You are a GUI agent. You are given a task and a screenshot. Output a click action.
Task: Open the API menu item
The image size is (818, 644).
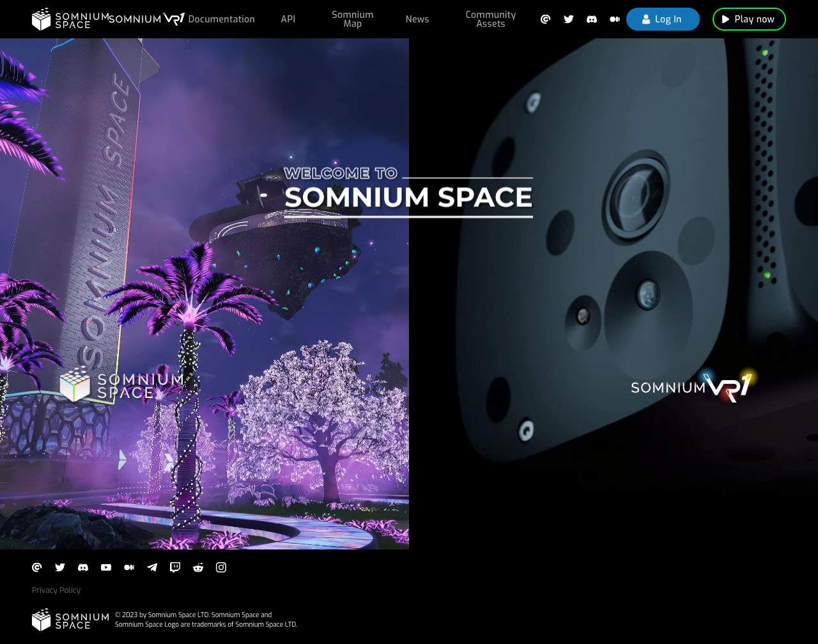pos(288,19)
